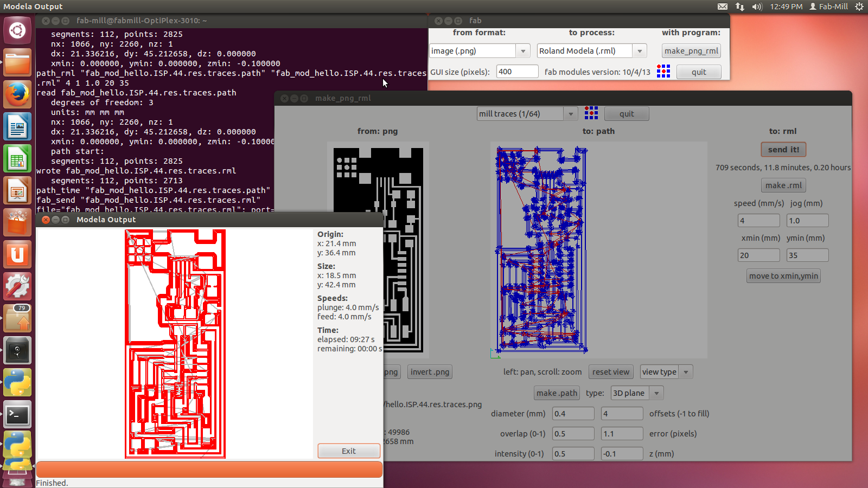Open the '3D plane' type dropdown
Image resolution: width=868 pixels, height=488 pixels.
click(637, 393)
